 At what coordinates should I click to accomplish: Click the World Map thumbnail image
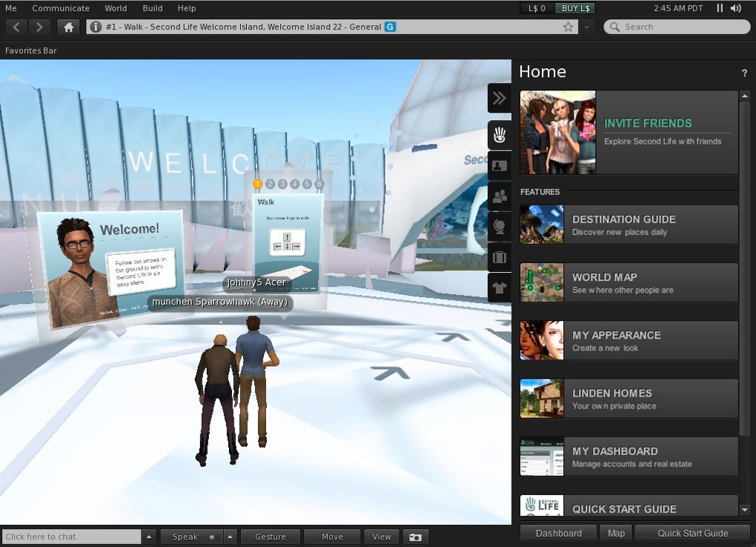[x=542, y=282]
